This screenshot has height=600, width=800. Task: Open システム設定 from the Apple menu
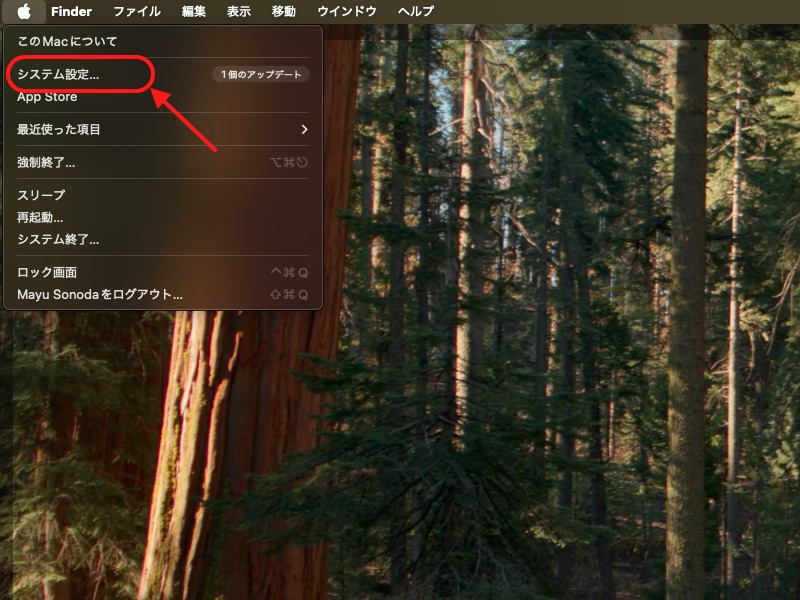[58, 72]
